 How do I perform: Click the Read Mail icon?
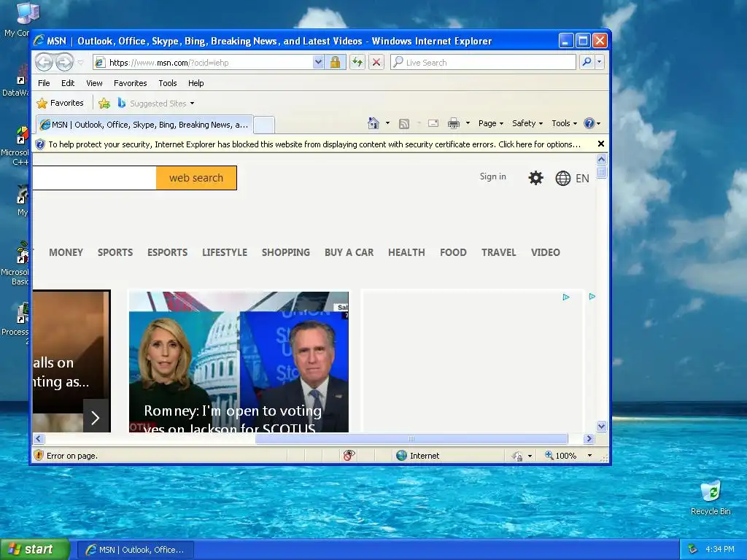433,123
